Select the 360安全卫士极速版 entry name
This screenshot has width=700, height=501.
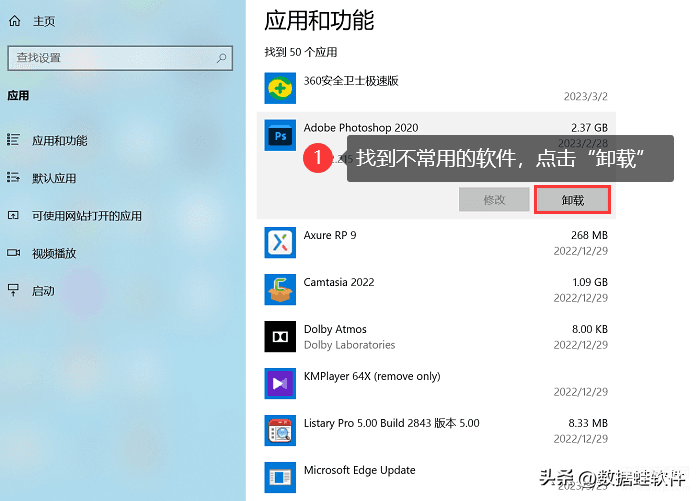[351, 81]
